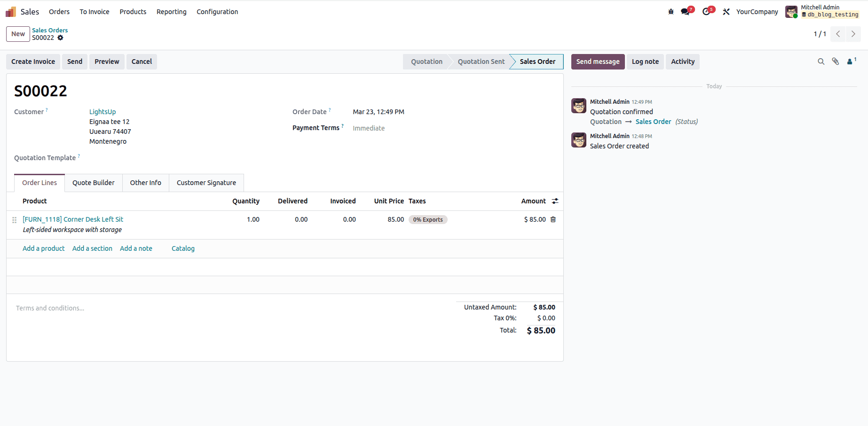Viewport: 868px width, 426px height.
Task: Open the Discuss conversations icon showing 7
Action: click(685, 11)
